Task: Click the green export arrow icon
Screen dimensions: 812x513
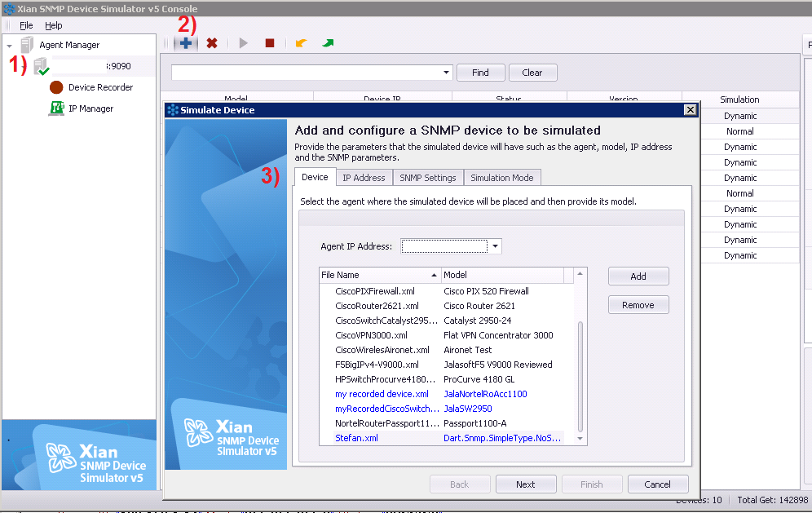Action: click(328, 43)
